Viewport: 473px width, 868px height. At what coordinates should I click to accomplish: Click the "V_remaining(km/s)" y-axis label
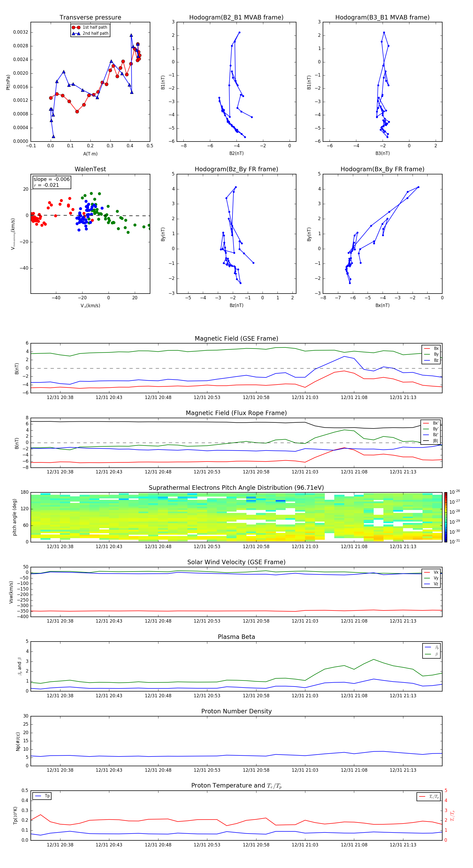click(x=13, y=234)
